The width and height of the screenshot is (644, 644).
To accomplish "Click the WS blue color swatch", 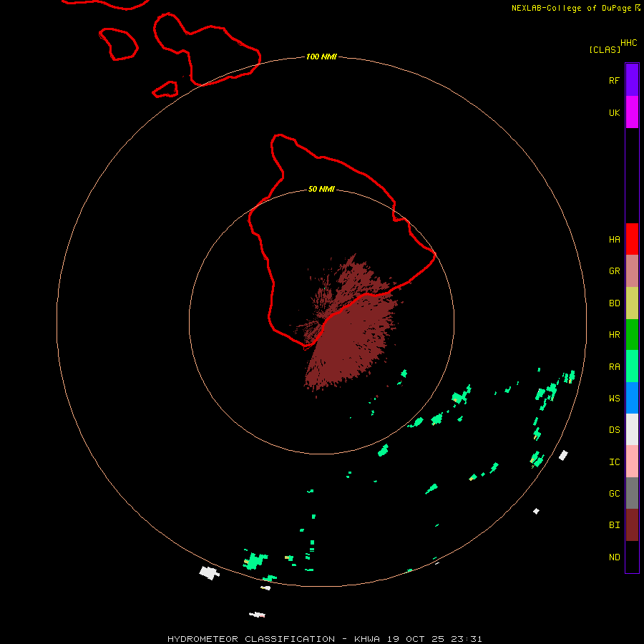I will click(632, 398).
